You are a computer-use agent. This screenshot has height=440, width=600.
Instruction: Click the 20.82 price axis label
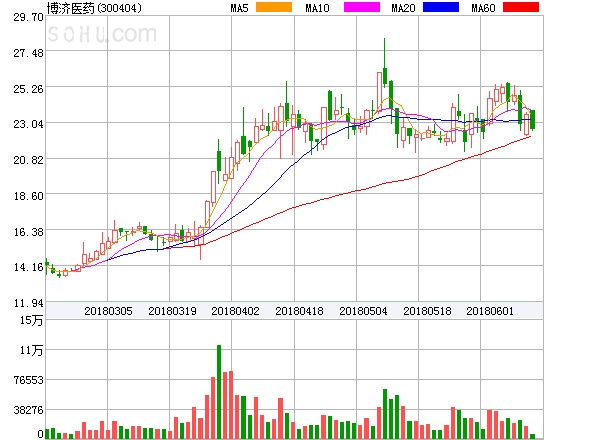point(29,160)
